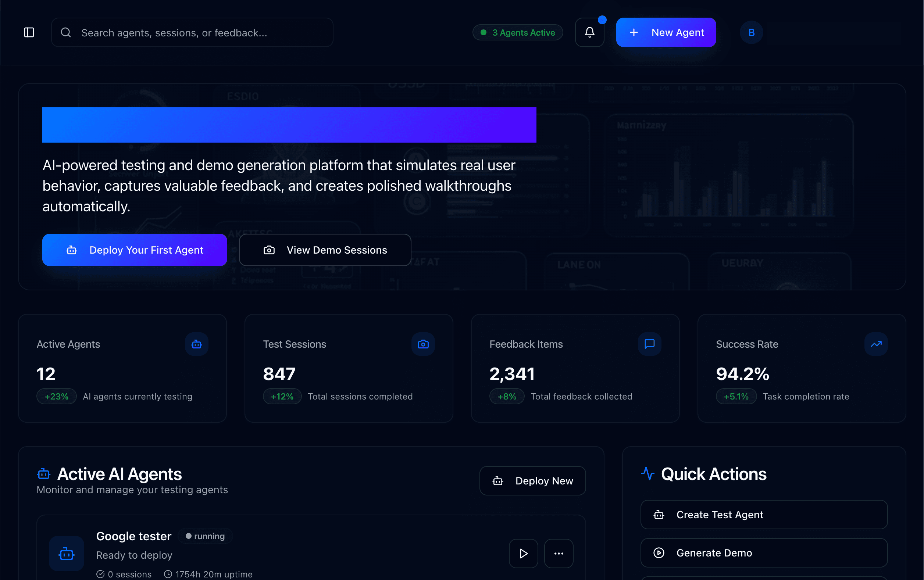Run the Google tester agent
Viewport: 924px width, 580px height.
(x=523, y=553)
